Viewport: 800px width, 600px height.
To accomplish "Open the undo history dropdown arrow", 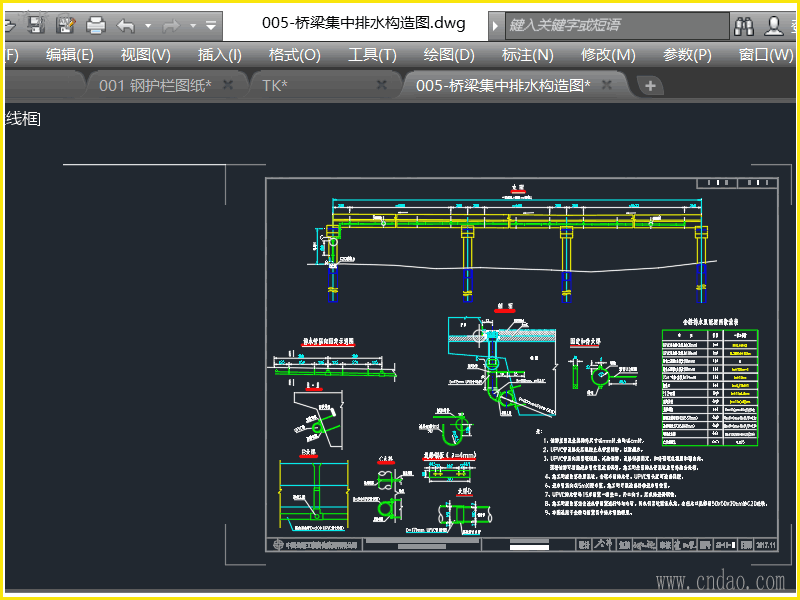I will 148,25.
